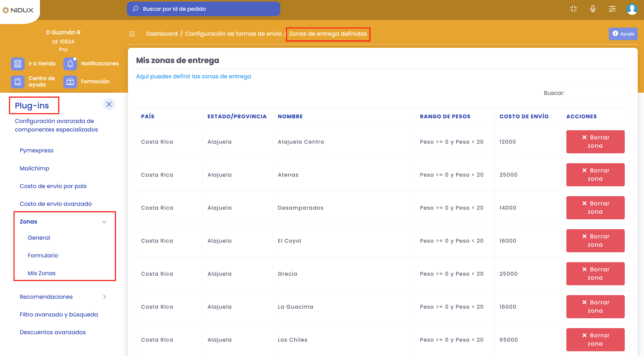Click the microphone voice search icon
This screenshot has height=356, width=644.
coord(593,9)
